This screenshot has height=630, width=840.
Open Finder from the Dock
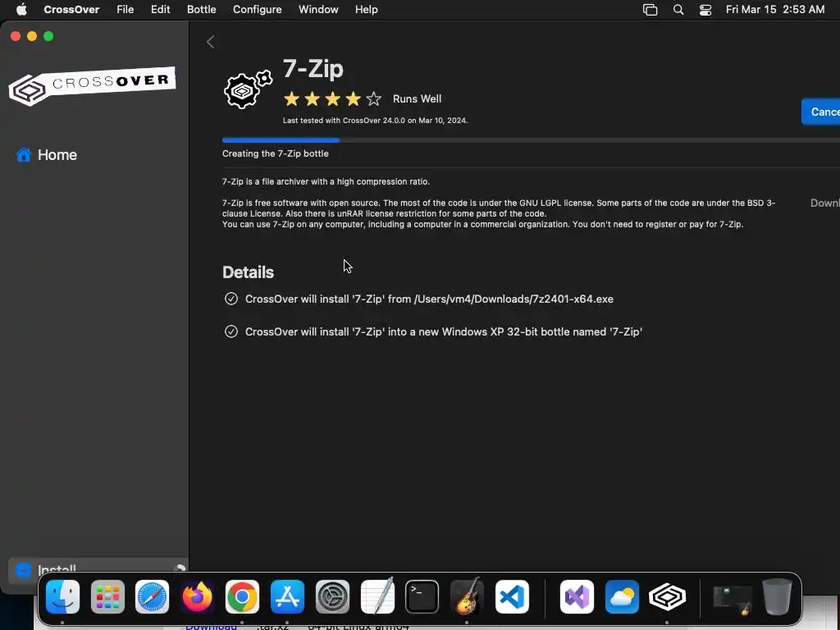[62, 596]
